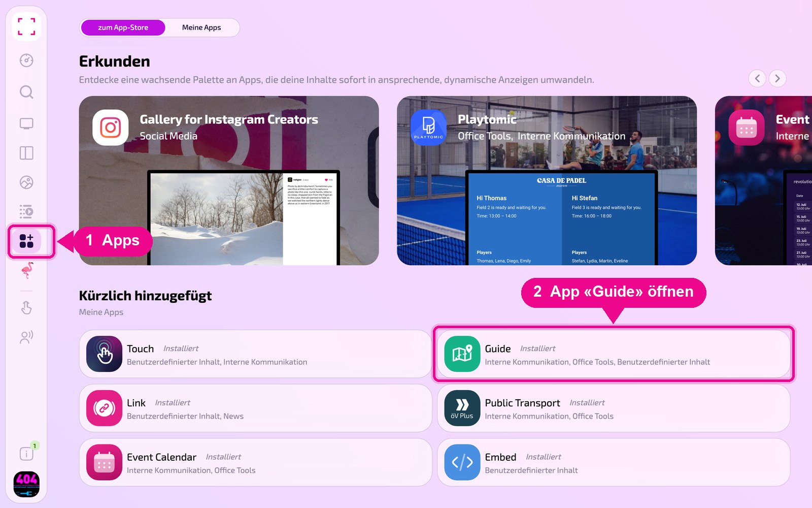812x508 pixels.
Task: Go to next Erkunden carousel slide
Action: [x=777, y=78]
